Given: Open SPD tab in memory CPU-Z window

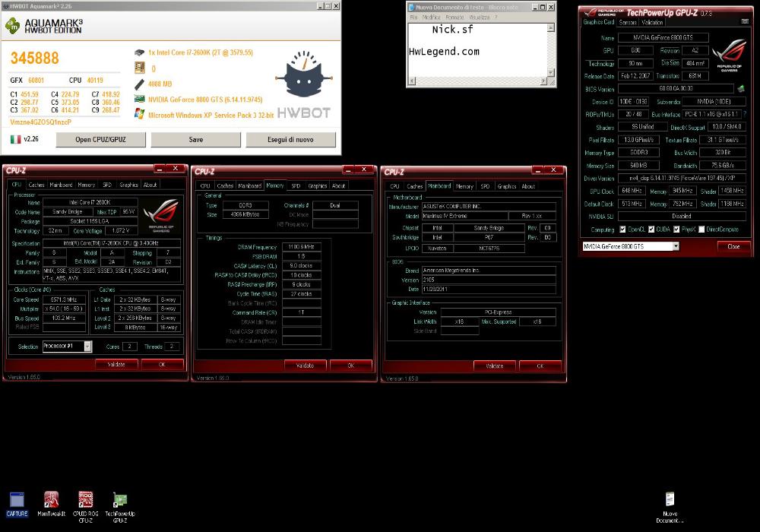Looking at the screenshot, I should (296, 185).
